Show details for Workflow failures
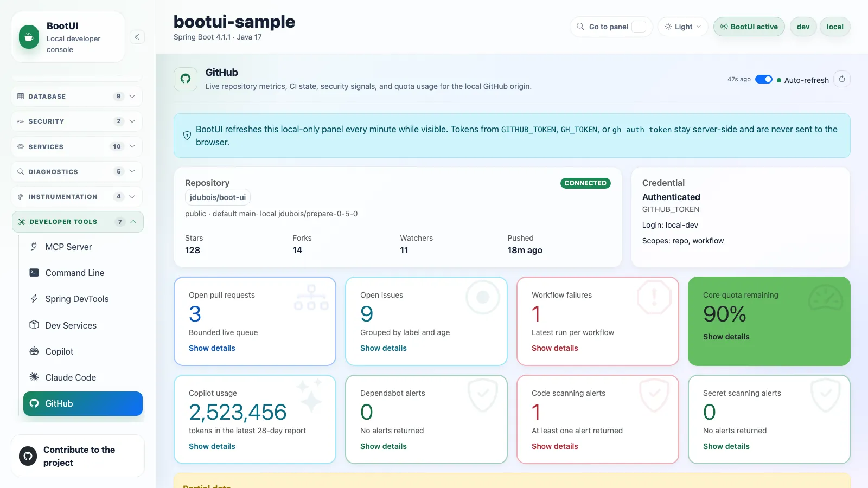868x488 pixels. [555, 348]
